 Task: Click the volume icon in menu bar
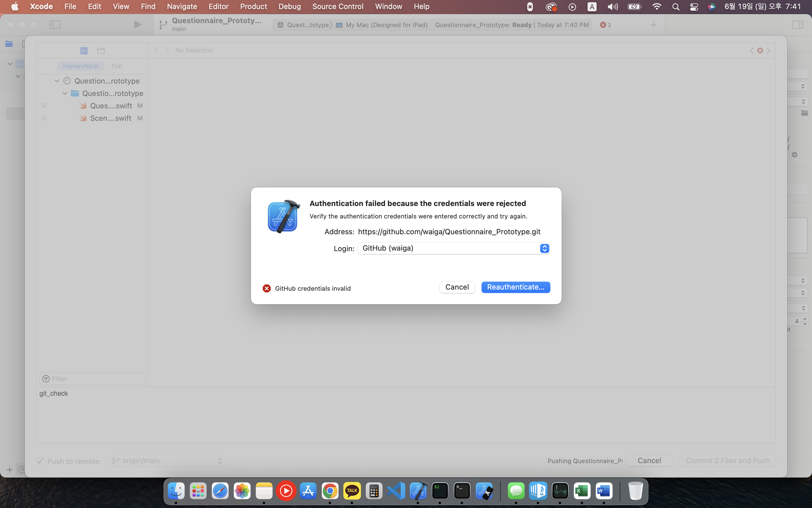coord(613,7)
